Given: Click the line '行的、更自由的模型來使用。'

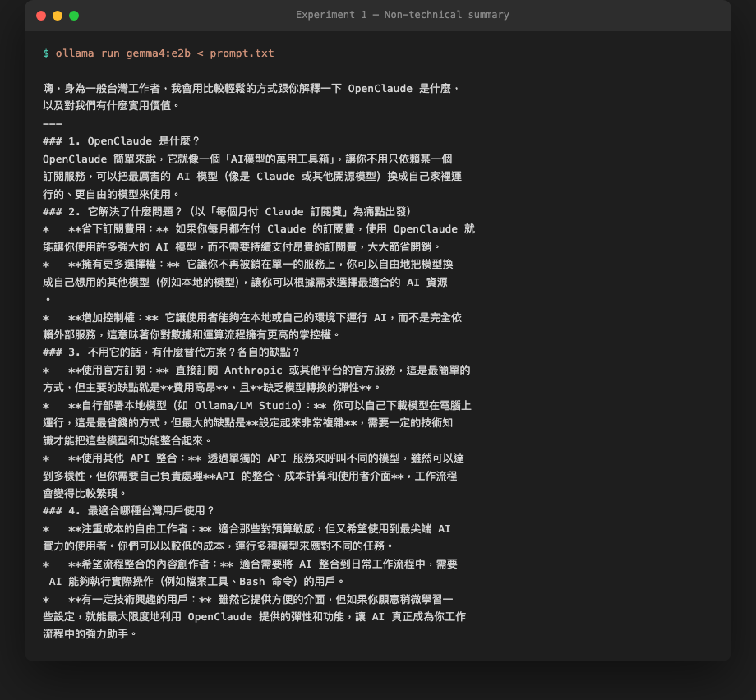Looking at the screenshot, I should (112, 194).
